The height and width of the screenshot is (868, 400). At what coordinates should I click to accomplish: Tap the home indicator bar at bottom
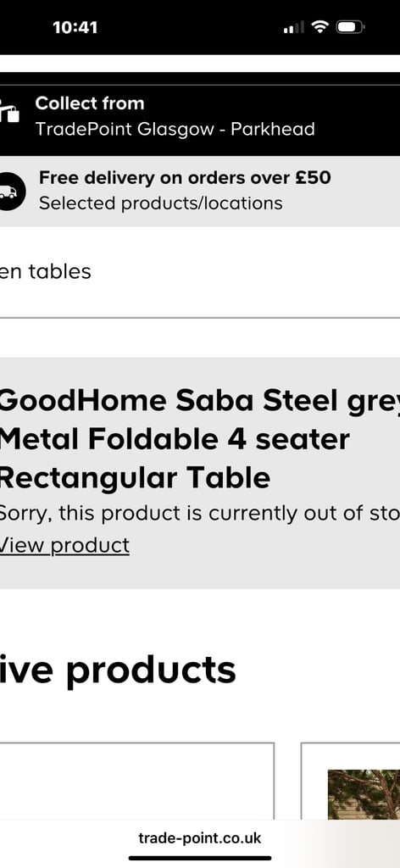point(200,859)
